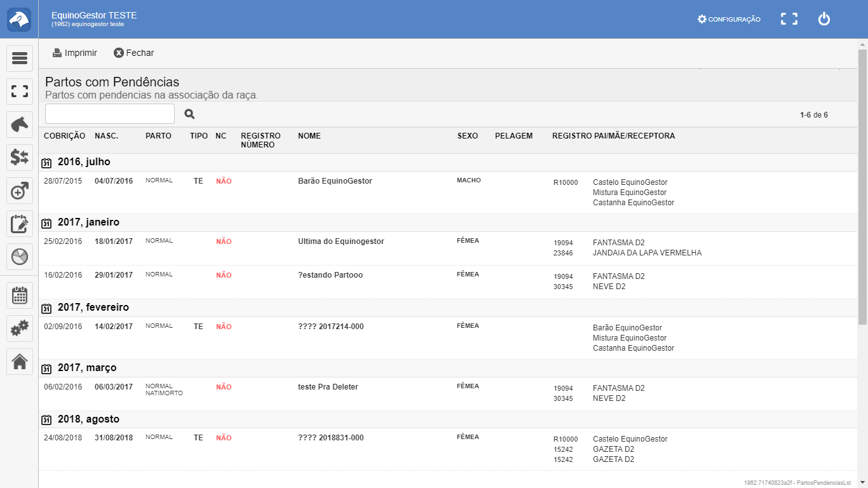Click the SEXO column header
The image size is (868, 488).
(468, 136)
